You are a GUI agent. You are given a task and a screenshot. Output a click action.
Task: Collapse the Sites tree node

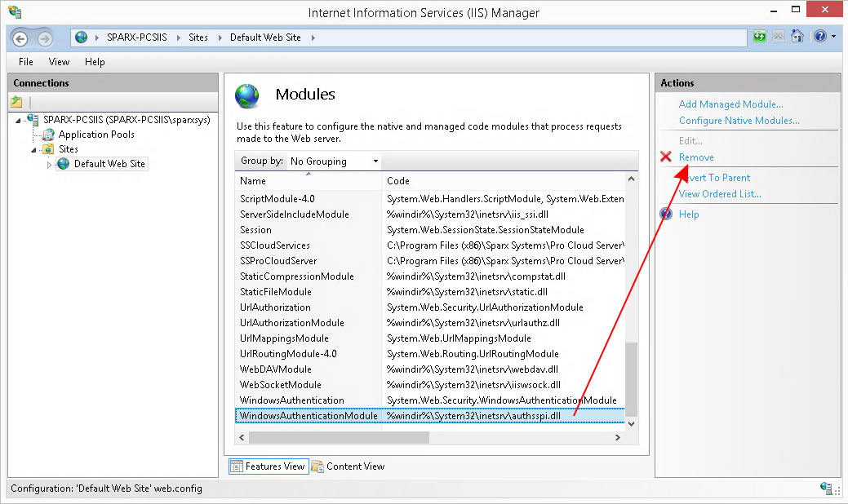click(33, 149)
